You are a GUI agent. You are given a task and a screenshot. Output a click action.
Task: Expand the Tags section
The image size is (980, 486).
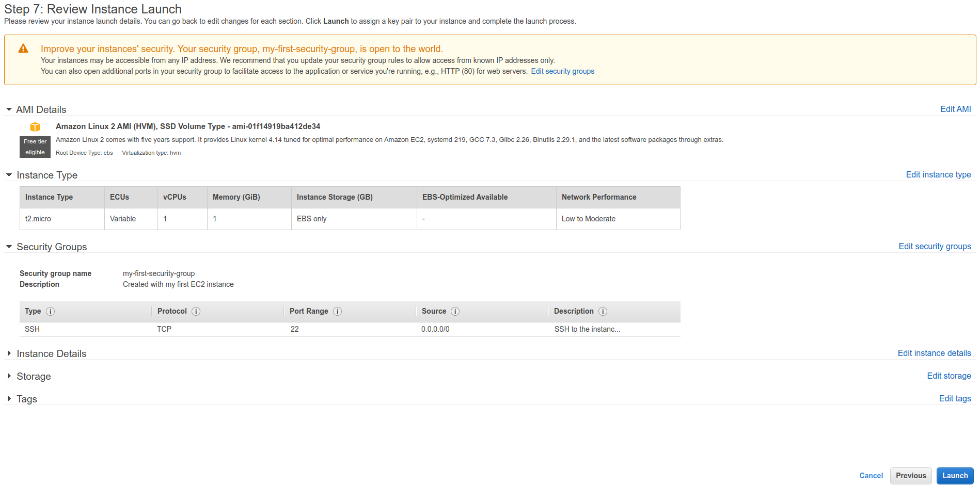[x=9, y=399]
